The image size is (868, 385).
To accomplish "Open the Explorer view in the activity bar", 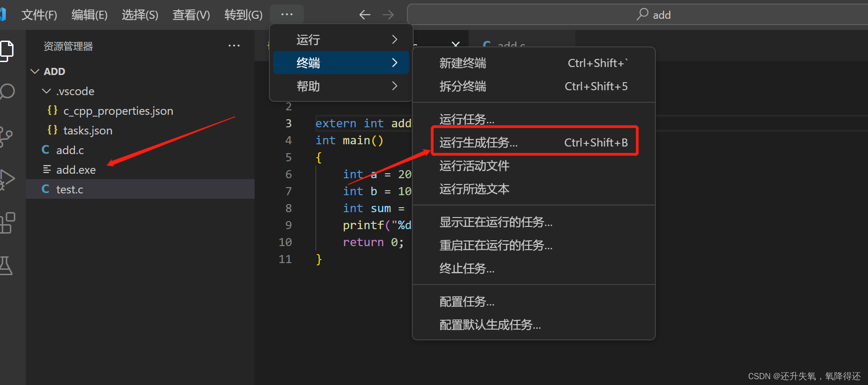I will [x=6, y=50].
